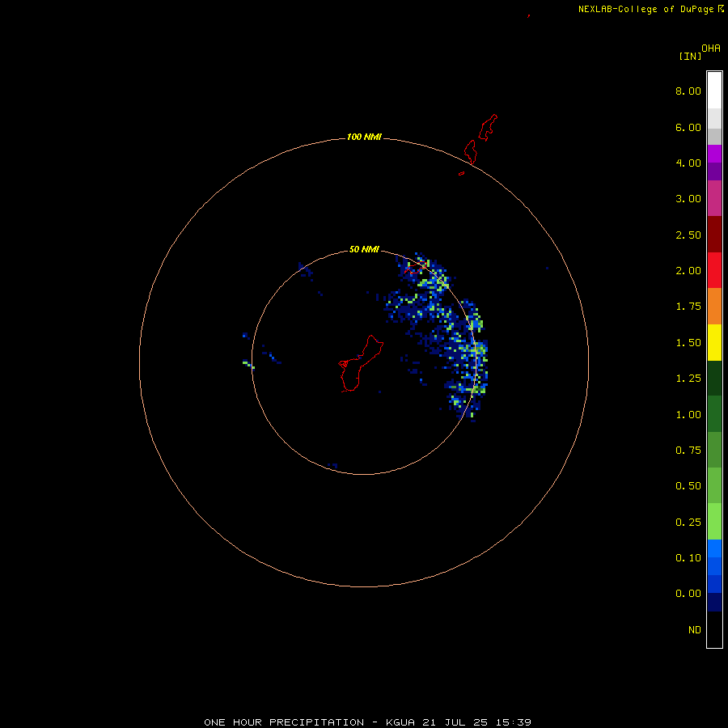728x728 pixels.
Task: Pick the yellow legend swatch
Action: point(714,342)
